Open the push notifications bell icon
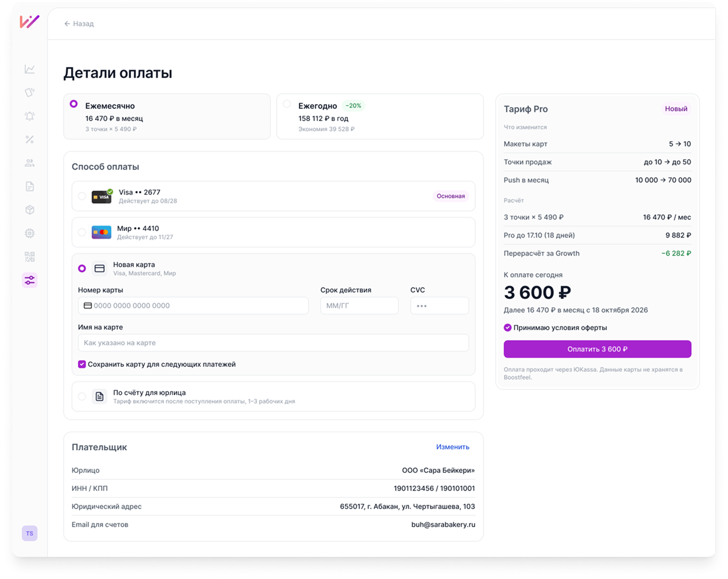This screenshot has height=579, width=728. point(30,116)
